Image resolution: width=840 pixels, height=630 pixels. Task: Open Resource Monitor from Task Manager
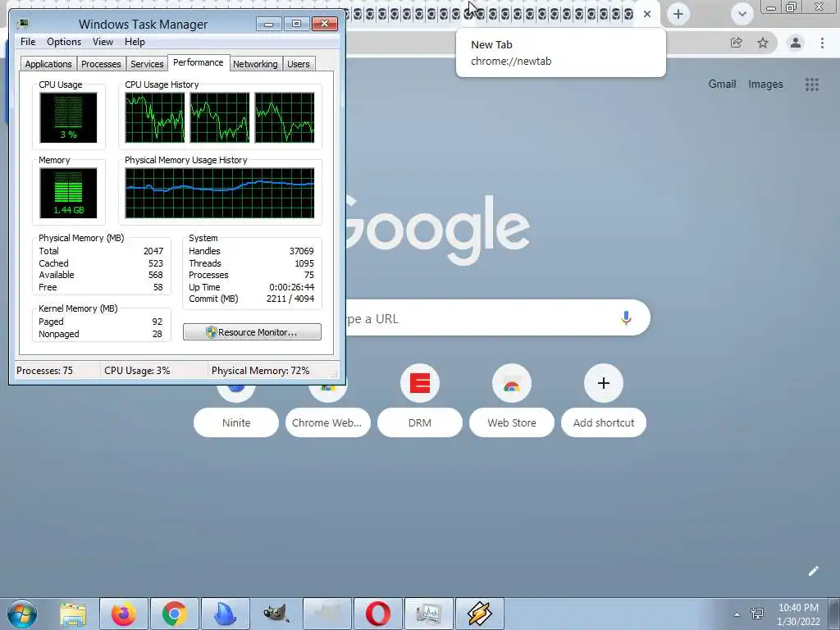pyautogui.click(x=252, y=332)
